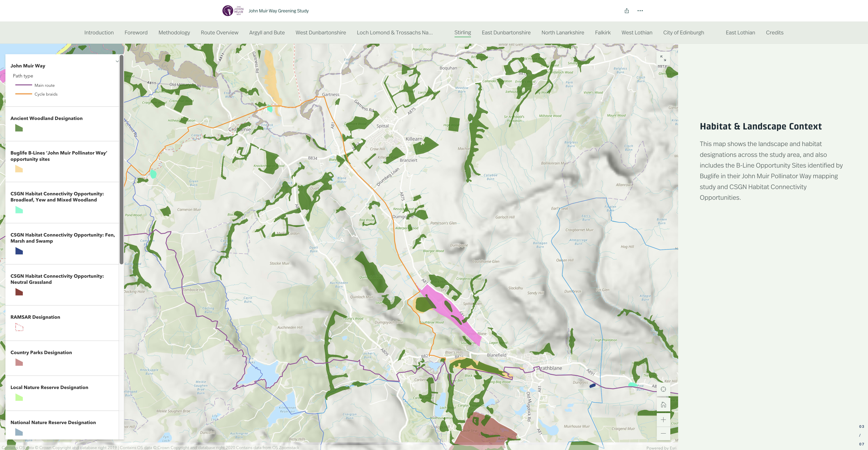Open the City of Edinburgh tab
868x450 pixels.
pos(683,33)
